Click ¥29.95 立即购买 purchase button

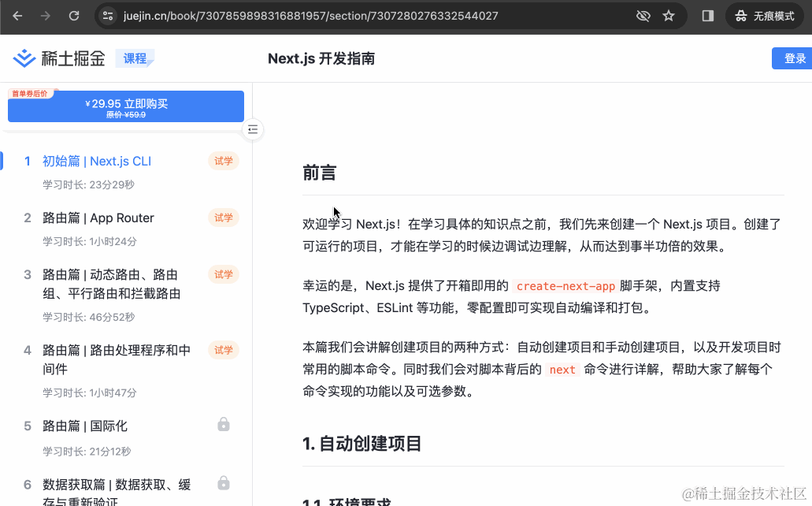tap(126, 107)
